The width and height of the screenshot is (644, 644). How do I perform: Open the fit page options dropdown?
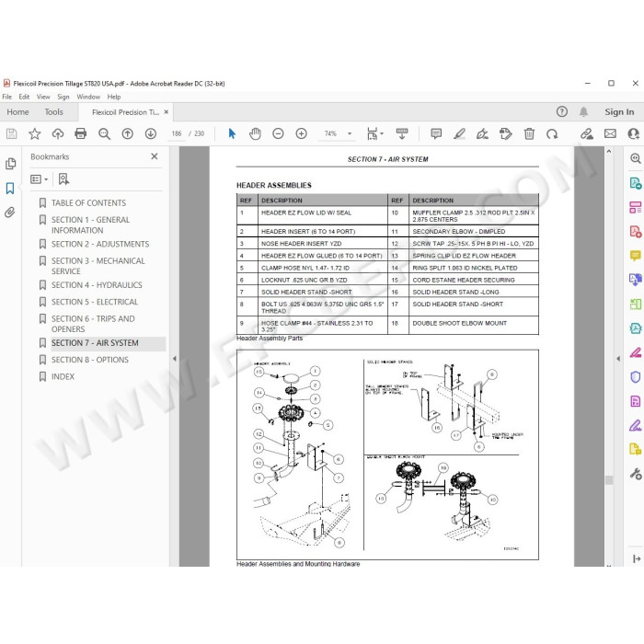pos(375,134)
